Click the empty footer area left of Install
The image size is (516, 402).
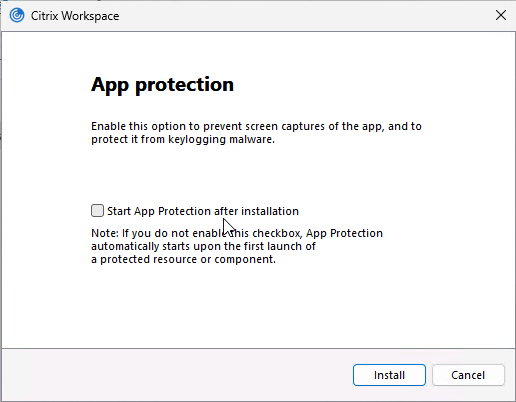[x=177, y=375]
